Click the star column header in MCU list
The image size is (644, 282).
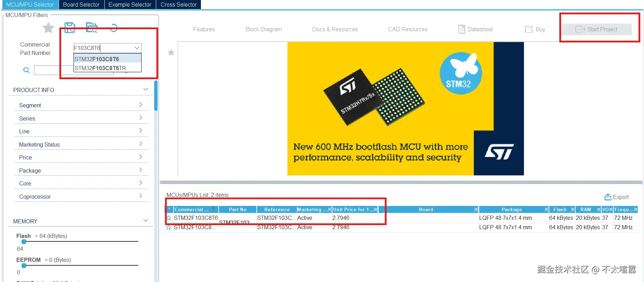pyautogui.click(x=169, y=209)
